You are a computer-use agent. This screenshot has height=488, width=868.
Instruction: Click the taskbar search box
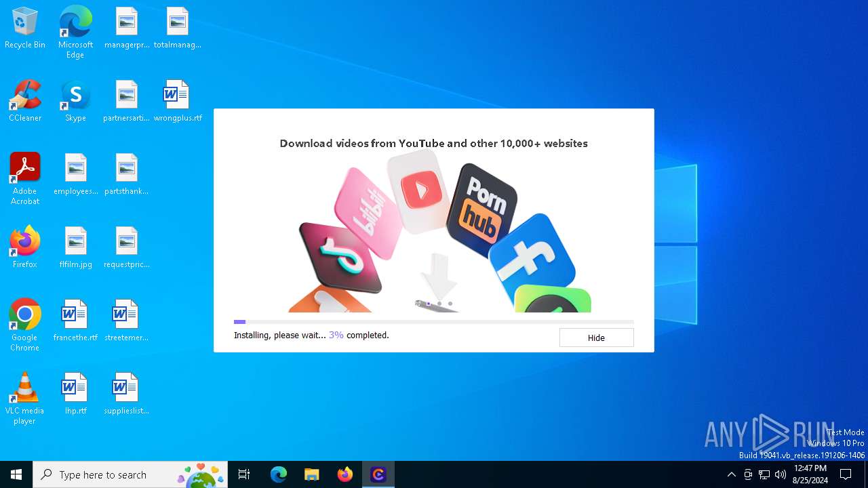(x=132, y=474)
